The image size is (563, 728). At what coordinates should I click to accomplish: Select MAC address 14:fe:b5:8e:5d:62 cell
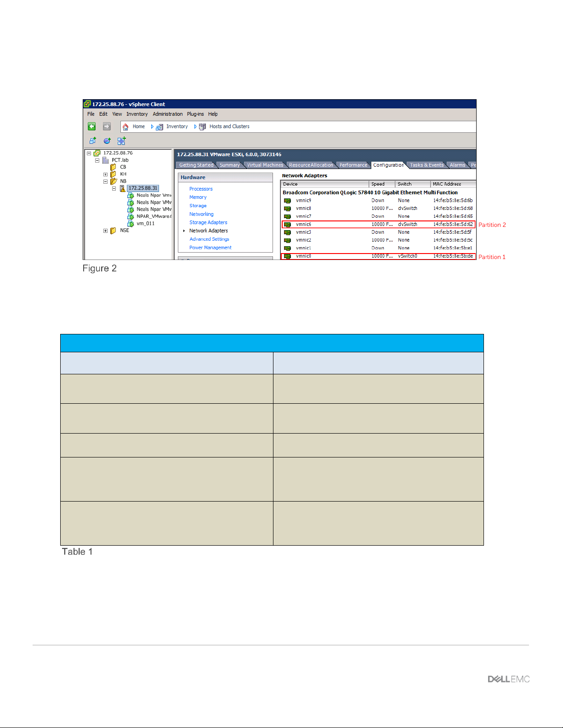[453, 225]
